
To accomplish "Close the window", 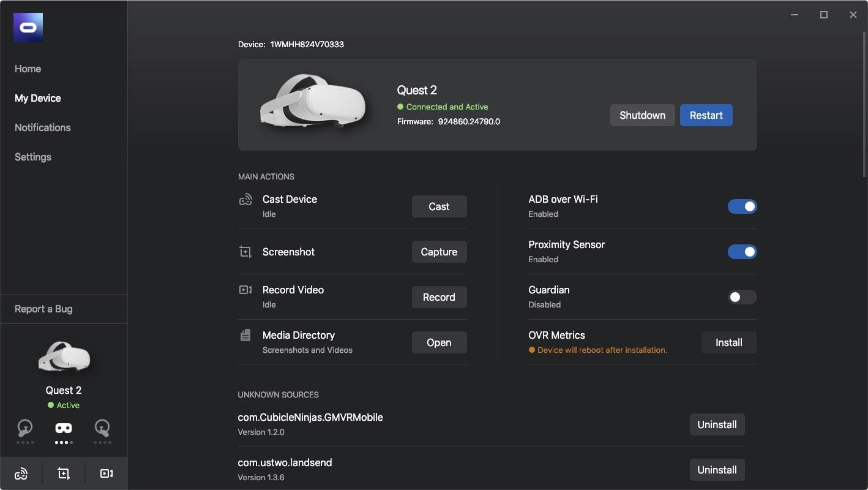I will (x=853, y=15).
